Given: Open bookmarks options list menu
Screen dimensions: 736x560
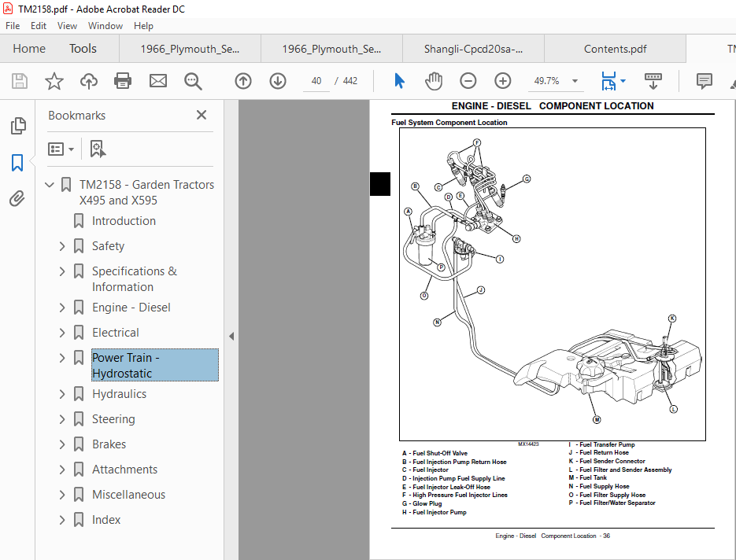Looking at the screenshot, I should point(61,149).
